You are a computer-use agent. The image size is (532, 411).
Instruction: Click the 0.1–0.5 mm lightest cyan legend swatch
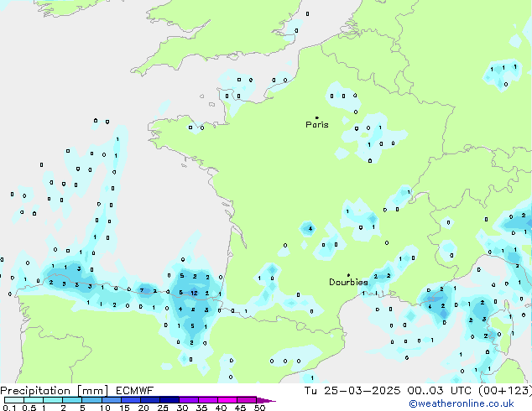pyautogui.click(x=14, y=400)
